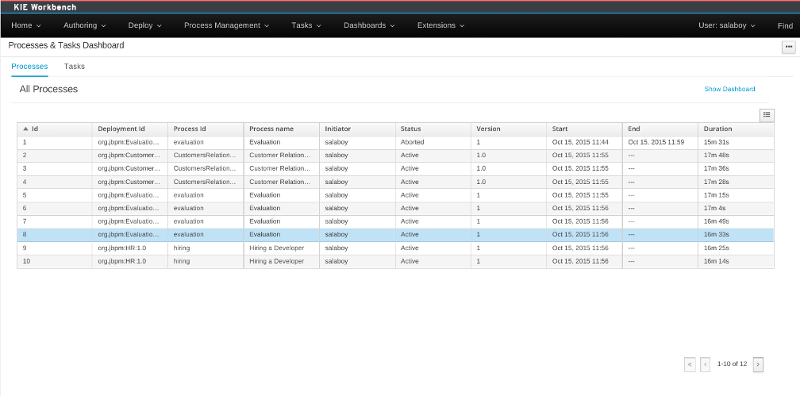Select process row with Id 9
Screen dimensions: 800x396
click(x=395, y=248)
